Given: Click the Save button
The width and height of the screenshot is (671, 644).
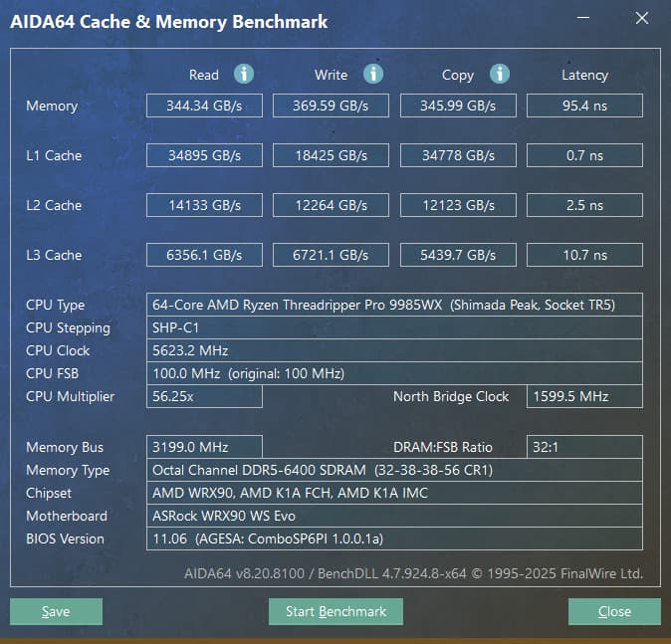Looking at the screenshot, I should click(x=56, y=611).
